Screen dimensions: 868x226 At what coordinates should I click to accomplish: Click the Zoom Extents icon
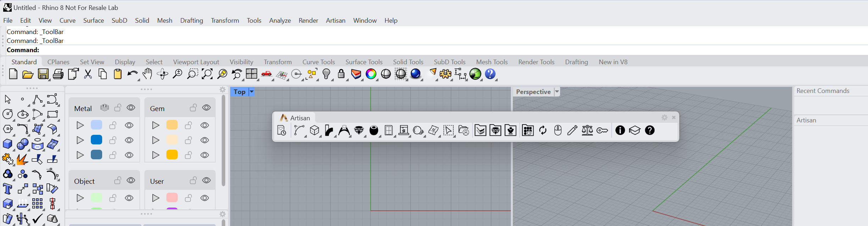207,74
